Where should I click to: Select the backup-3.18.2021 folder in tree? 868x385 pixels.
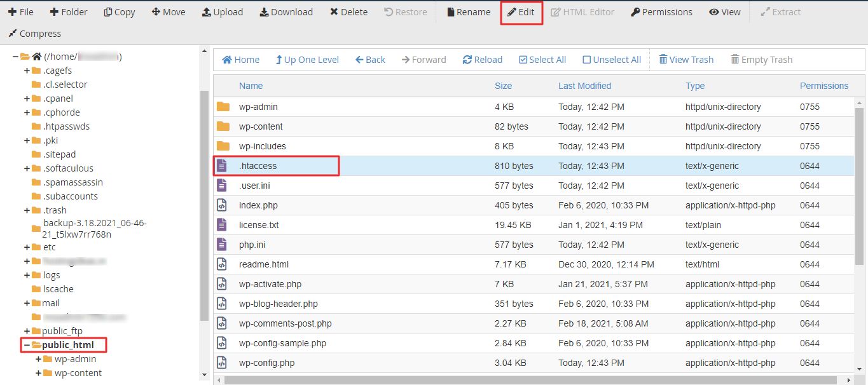coord(95,229)
